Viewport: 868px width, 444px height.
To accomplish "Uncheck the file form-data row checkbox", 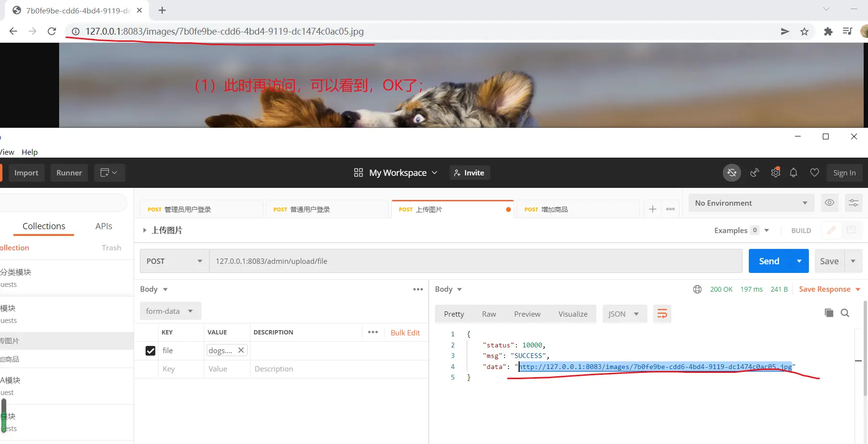I will [150, 351].
